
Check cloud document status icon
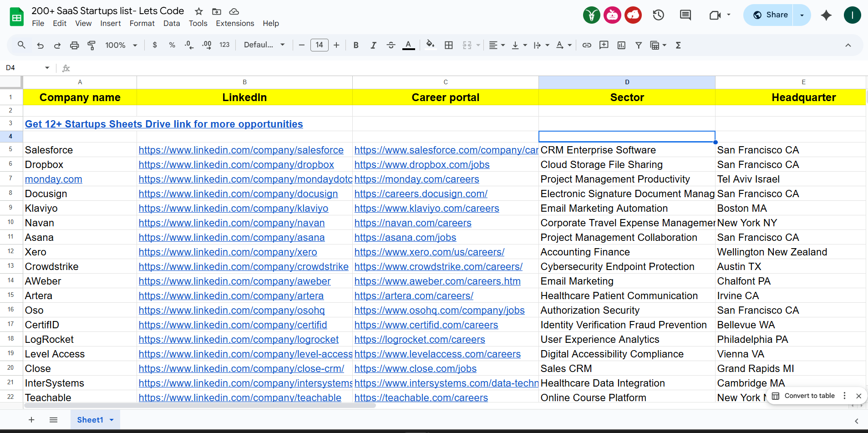(x=234, y=11)
